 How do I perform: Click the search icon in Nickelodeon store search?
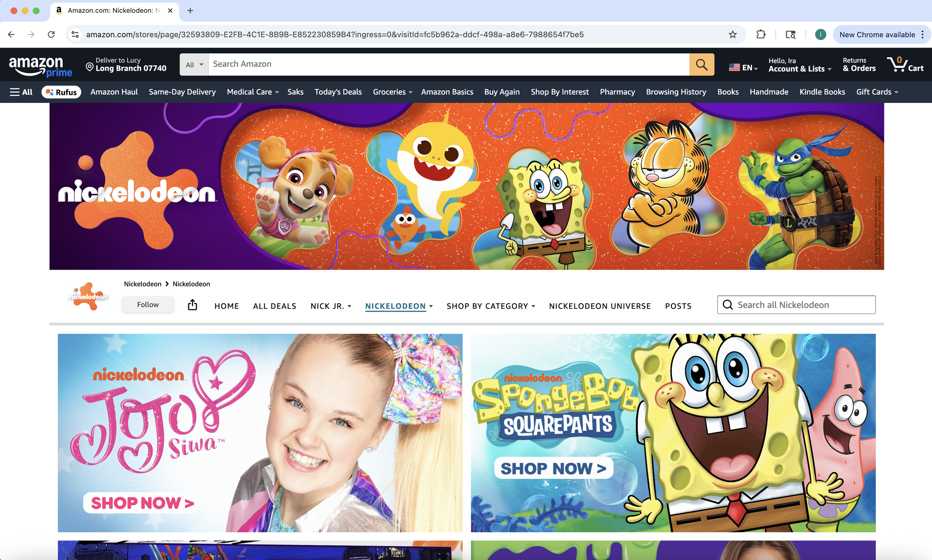(x=727, y=305)
